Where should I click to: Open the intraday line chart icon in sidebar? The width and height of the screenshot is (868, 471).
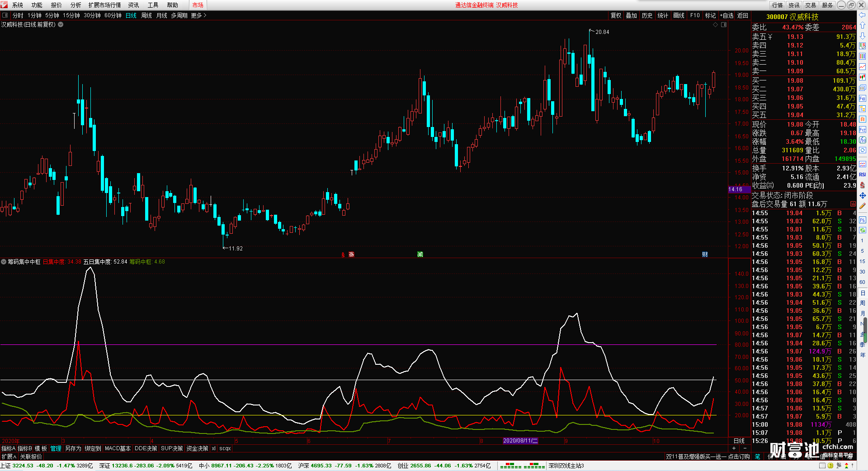[x=863, y=67]
